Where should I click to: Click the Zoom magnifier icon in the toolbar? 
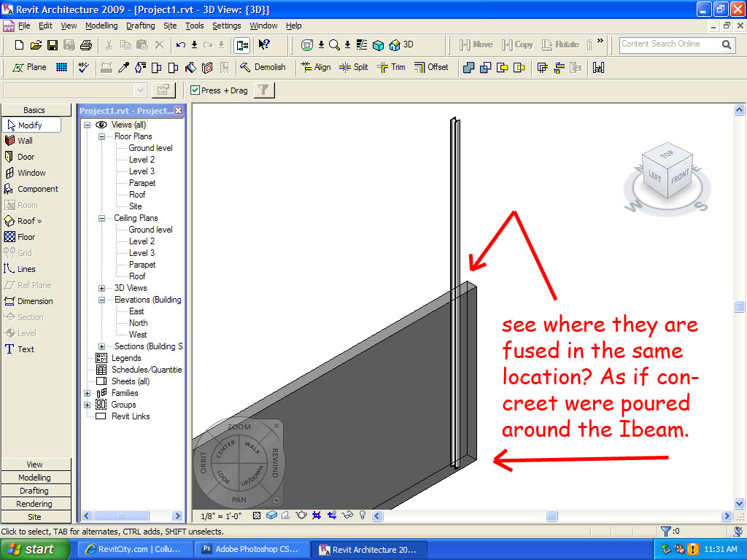[x=334, y=44]
